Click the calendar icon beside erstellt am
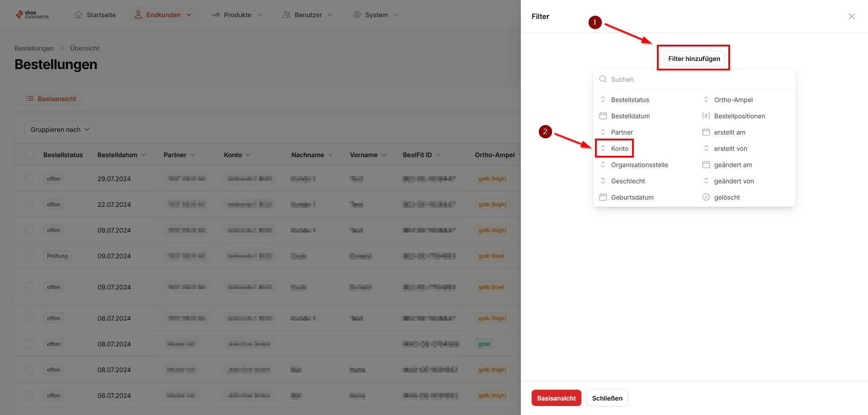This screenshot has width=868, height=415. 706,132
